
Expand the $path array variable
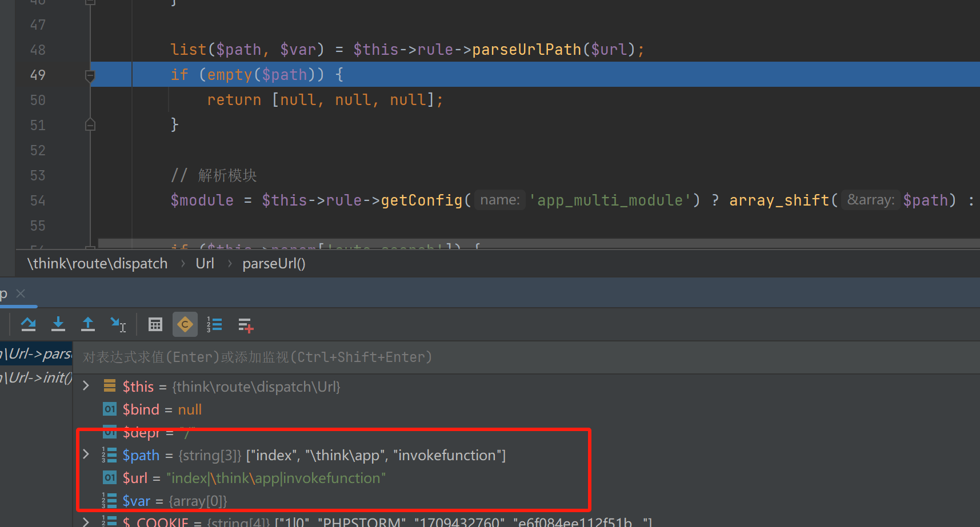(x=86, y=454)
